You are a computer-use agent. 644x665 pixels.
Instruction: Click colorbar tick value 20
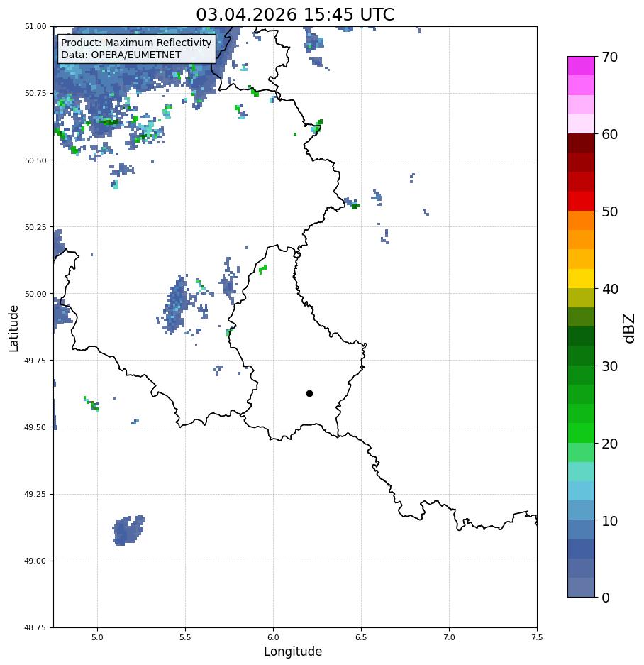click(609, 444)
